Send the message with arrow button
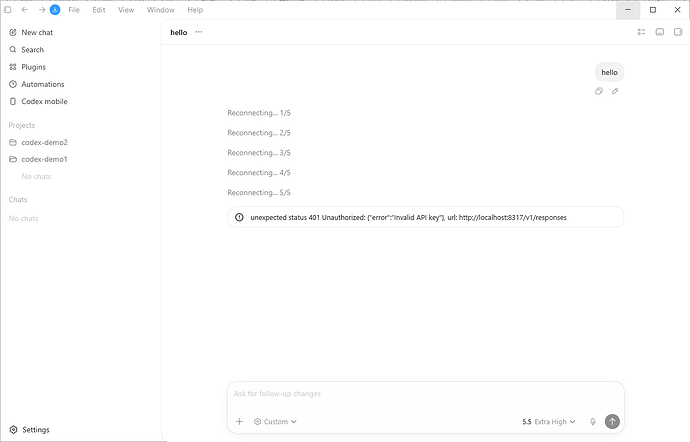Viewport: 690px width, 442px height. [x=612, y=421]
